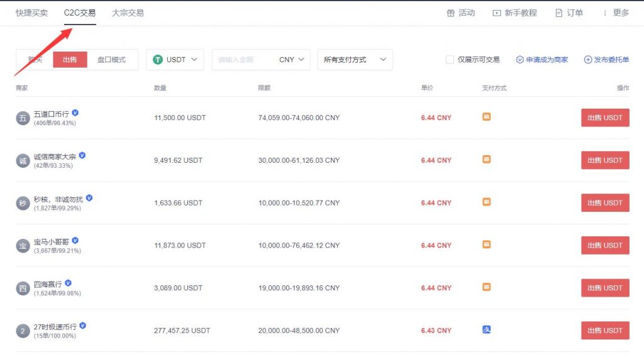Viewport: 644px width, 357px height.
Task: Click the 支付方式 column header
Action: (x=494, y=88)
